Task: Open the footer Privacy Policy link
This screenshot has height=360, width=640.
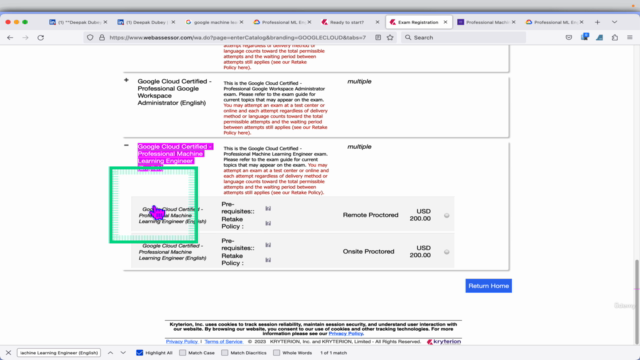Action: pyautogui.click(x=182, y=341)
